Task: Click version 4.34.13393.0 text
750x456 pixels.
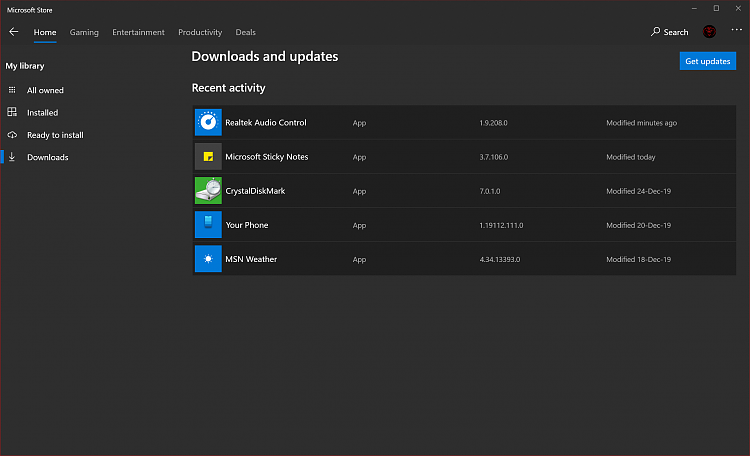Action: (500, 259)
